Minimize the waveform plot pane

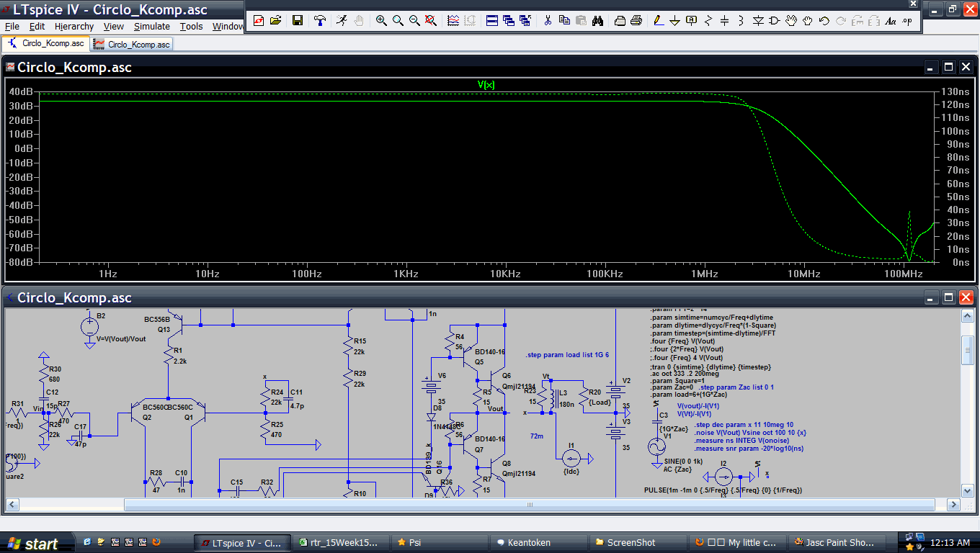tap(932, 67)
